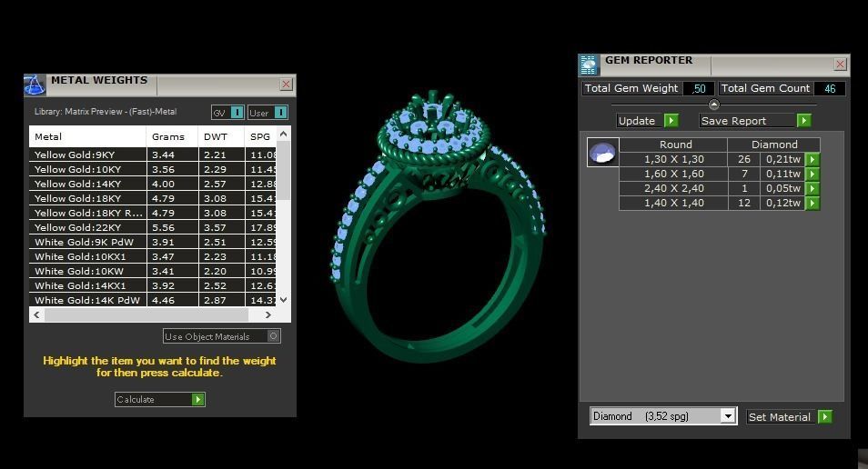The image size is (868, 469).
Task: Click the metal list scroll down arrow
Action: pos(284,300)
